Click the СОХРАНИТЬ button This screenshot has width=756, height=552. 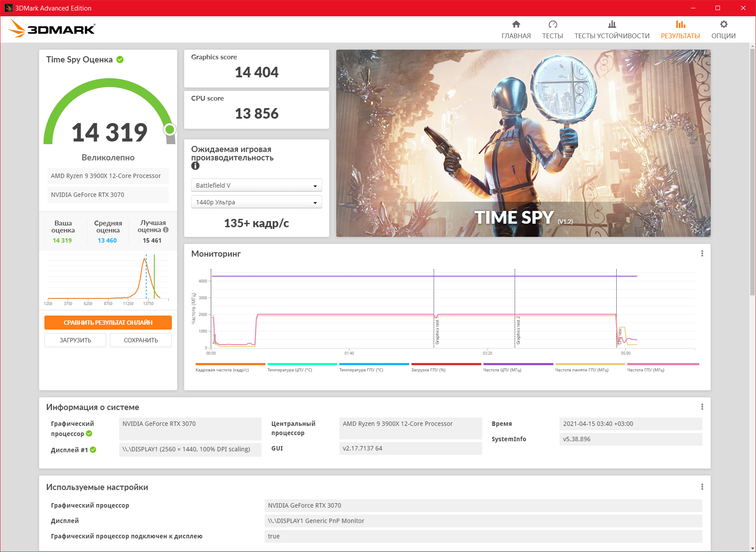click(x=141, y=340)
